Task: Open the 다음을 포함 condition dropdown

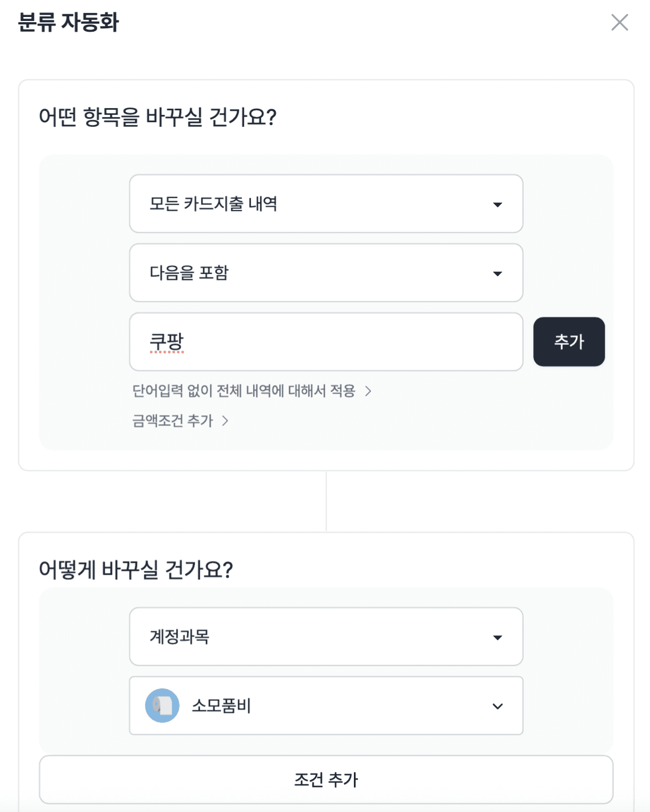Action: [326, 273]
